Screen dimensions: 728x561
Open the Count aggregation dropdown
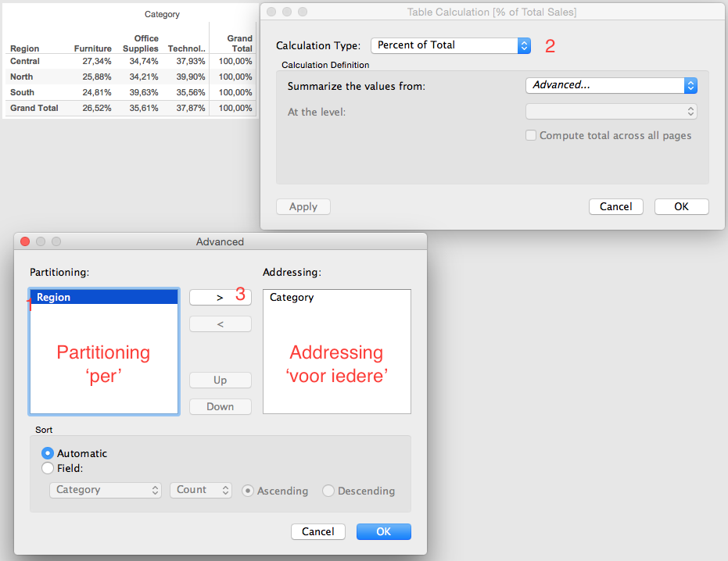coord(200,490)
